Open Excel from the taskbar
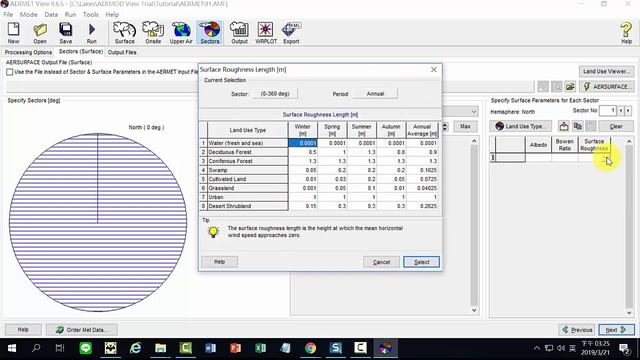The image size is (640, 360). (x=260, y=348)
